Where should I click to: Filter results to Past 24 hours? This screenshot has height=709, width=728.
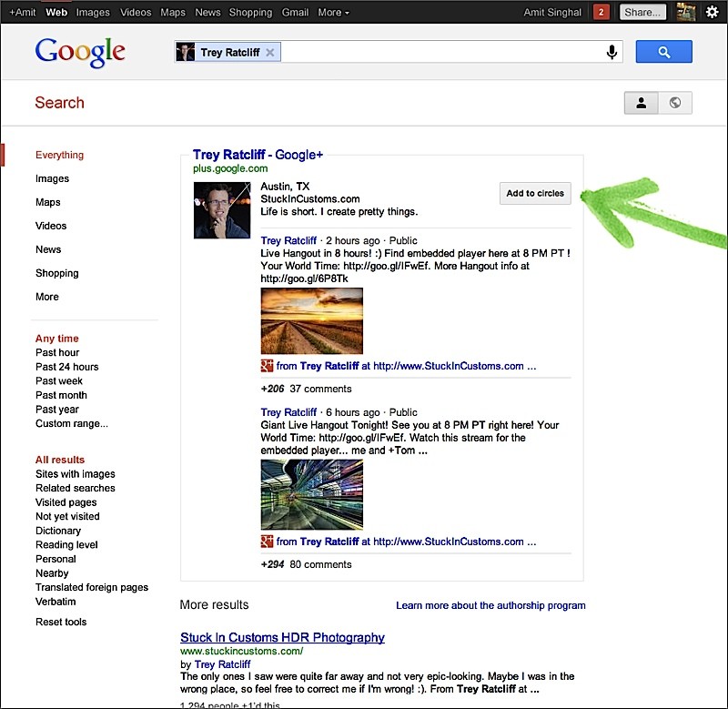[67, 367]
